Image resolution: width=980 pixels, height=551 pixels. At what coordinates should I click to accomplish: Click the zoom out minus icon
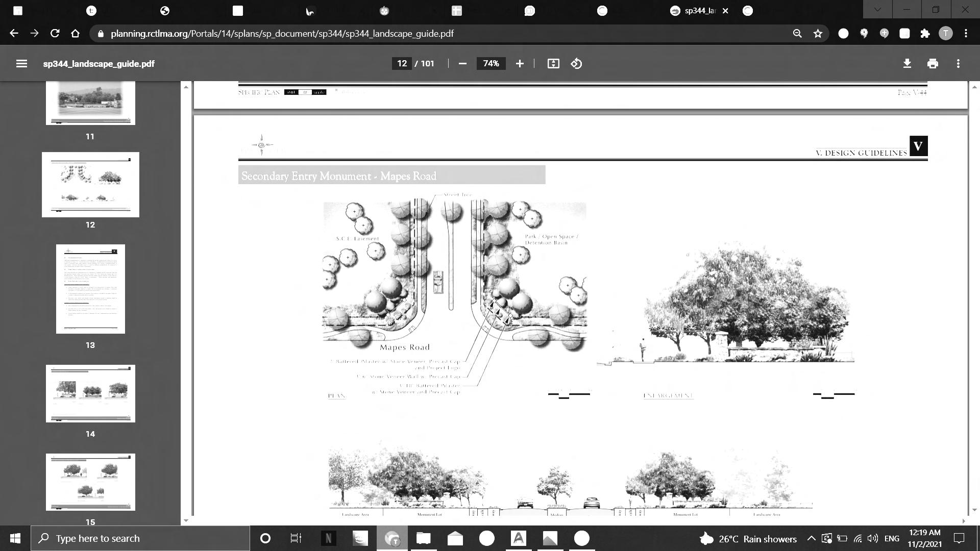462,64
